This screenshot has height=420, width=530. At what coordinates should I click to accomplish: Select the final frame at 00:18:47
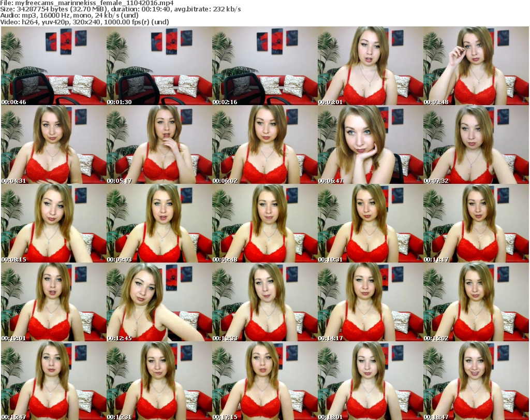tap(476, 381)
